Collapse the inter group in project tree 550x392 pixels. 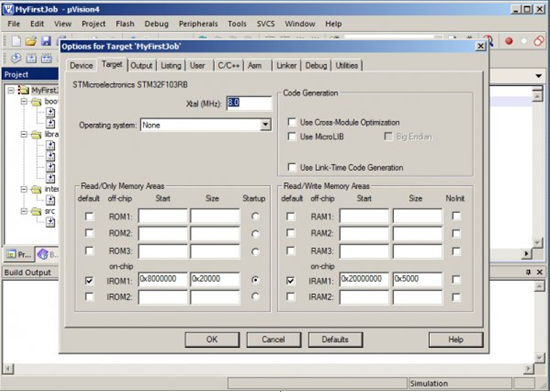24,189
